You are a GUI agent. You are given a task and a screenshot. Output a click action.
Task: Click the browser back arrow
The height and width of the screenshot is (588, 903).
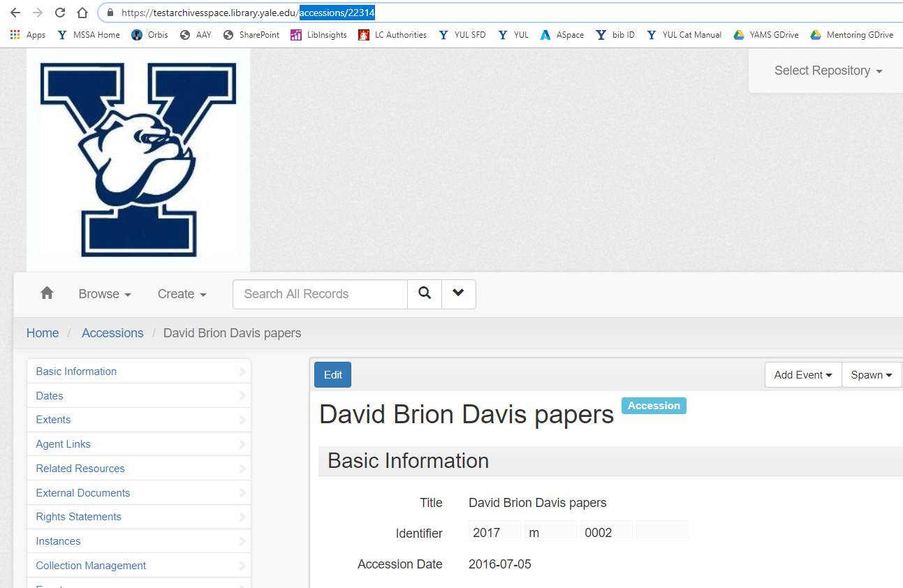point(15,13)
